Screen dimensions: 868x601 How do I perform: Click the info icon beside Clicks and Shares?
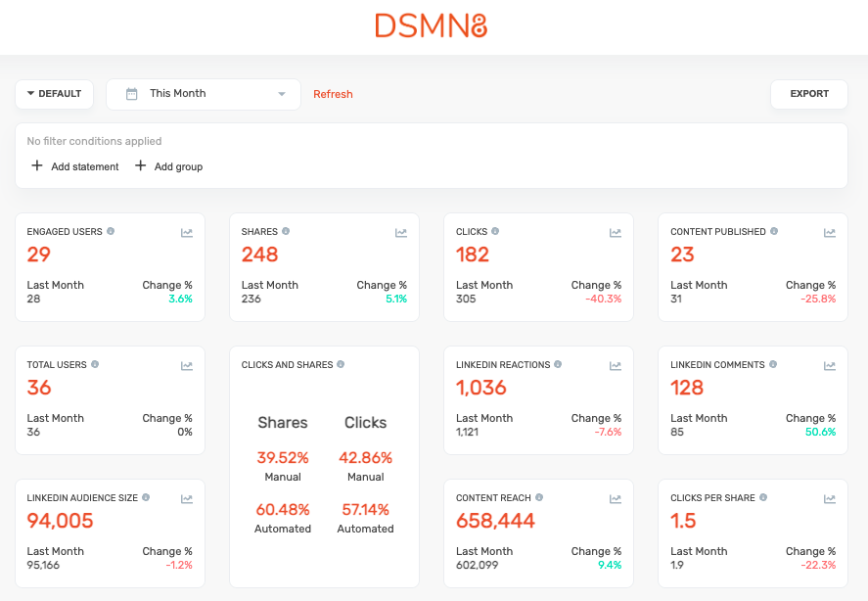tap(341, 365)
